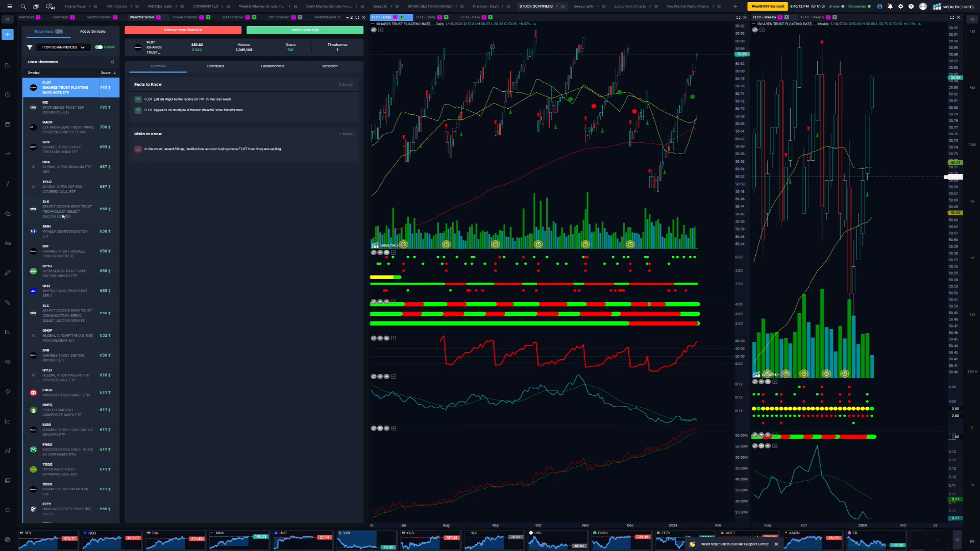Maximize the scanner panel fullscreen icon
This screenshot has width=980, height=551.
(357, 17)
